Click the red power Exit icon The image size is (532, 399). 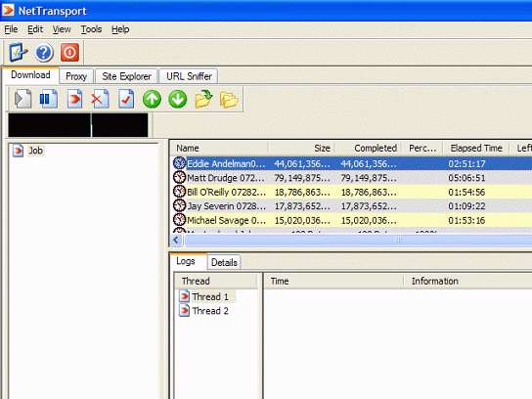tap(69, 52)
